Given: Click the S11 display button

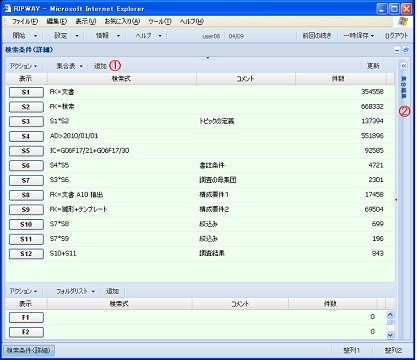Looking at the screenshot, I should click(26, 239).
